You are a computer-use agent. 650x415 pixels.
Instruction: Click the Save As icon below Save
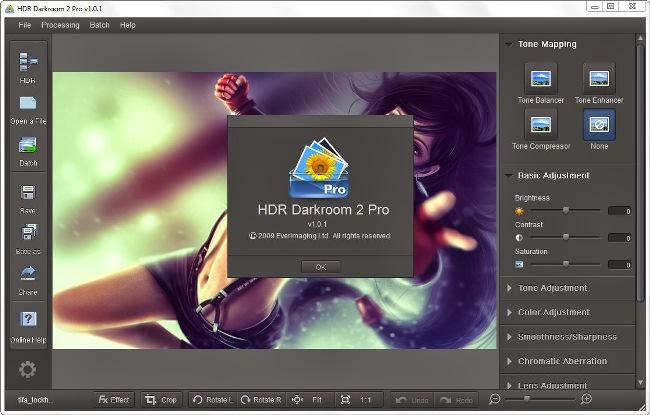[x=28, y=232]
